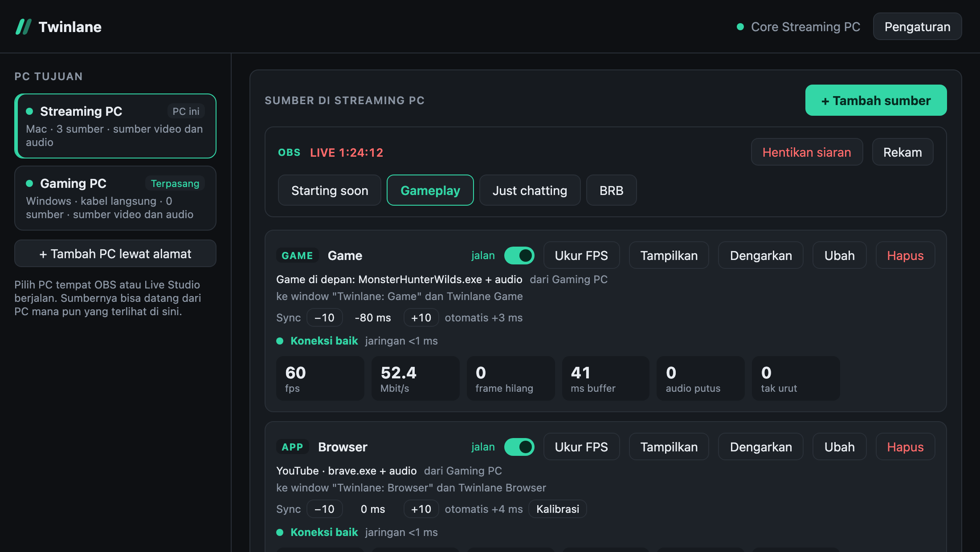Viewport: 980px width, 552px height.
Task: Add a new source with Tambah sumber
Action: coord(876,101)
